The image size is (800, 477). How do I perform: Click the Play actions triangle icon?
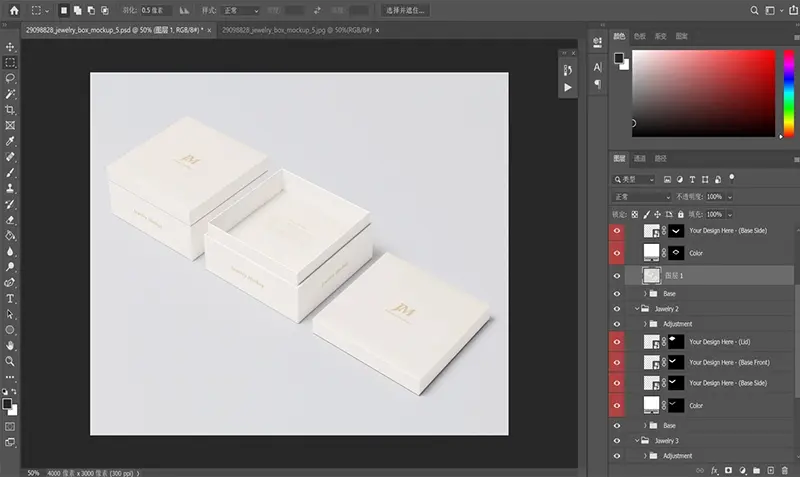click(568, 88)
